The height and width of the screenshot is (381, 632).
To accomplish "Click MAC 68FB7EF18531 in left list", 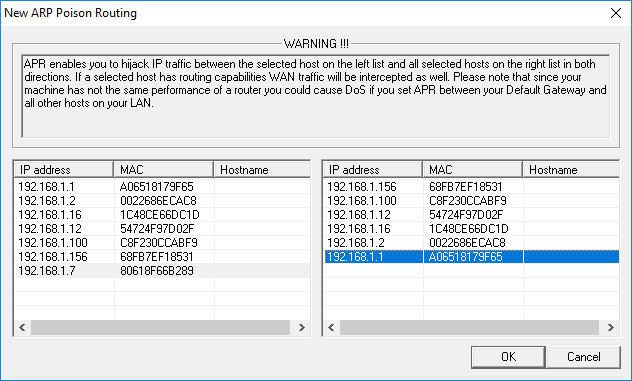I will click(x=157, y=257).
